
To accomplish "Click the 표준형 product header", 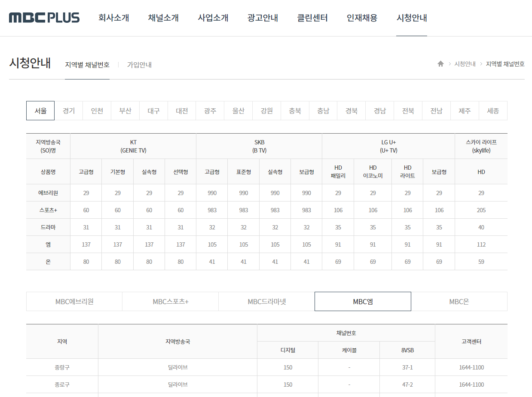I will (244, 172).
